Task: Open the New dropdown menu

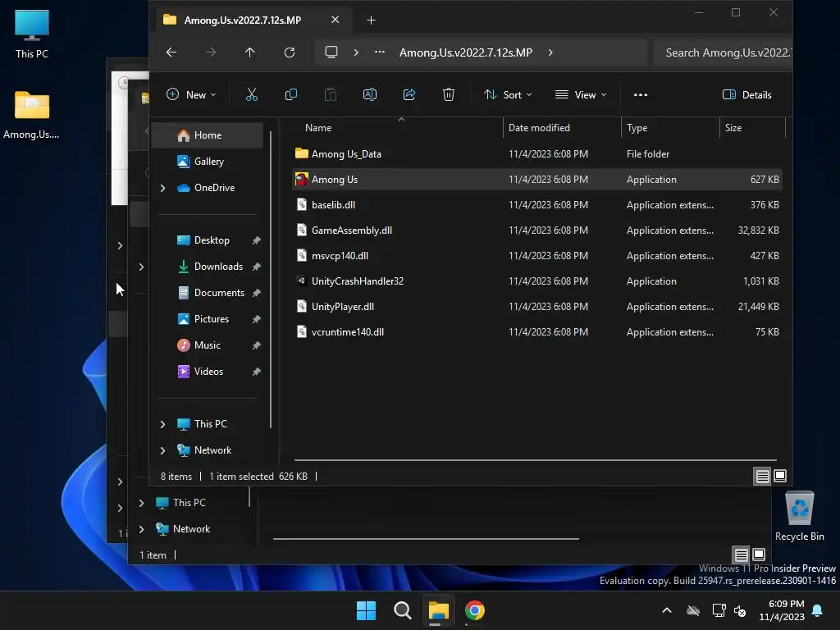Action: [x=191, y=95]
